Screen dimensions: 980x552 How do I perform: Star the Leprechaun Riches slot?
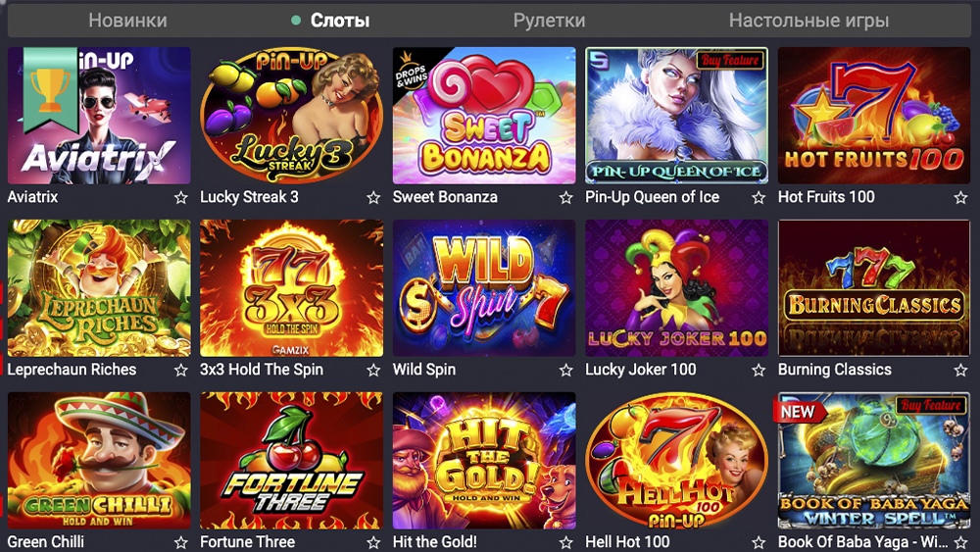point(180,370)
